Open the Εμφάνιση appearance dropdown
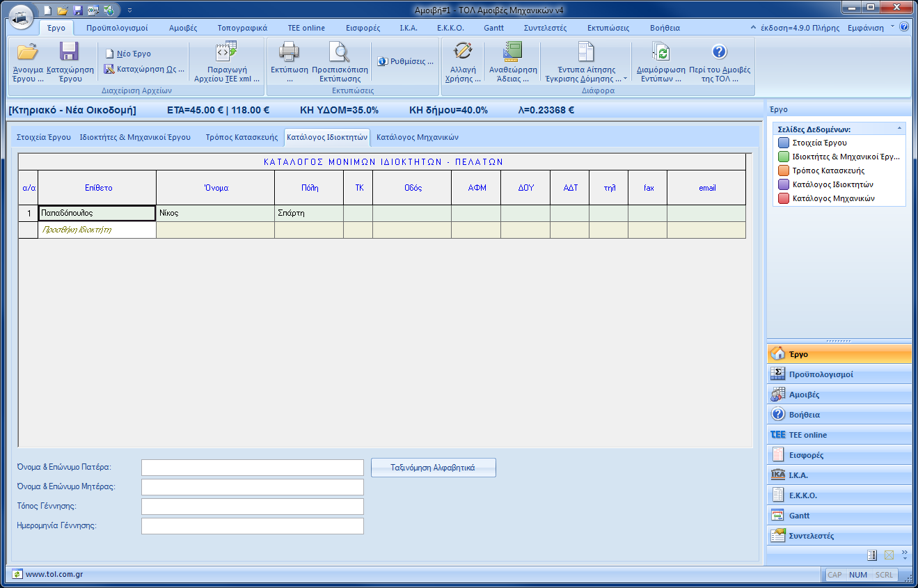The image size is (918, 588). pyautogui.click(x=871, y=29)
